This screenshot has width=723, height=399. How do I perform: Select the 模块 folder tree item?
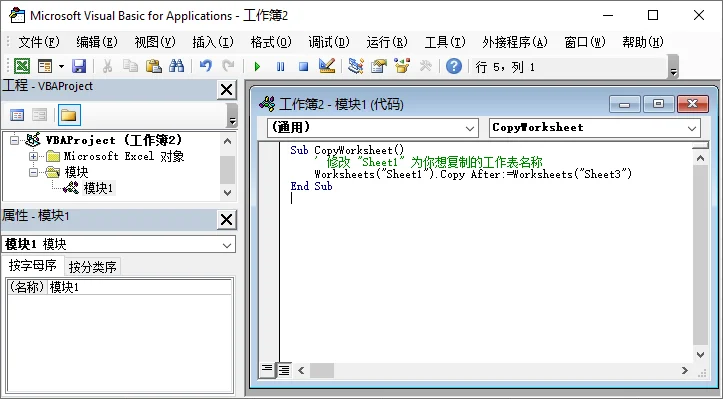77,173
